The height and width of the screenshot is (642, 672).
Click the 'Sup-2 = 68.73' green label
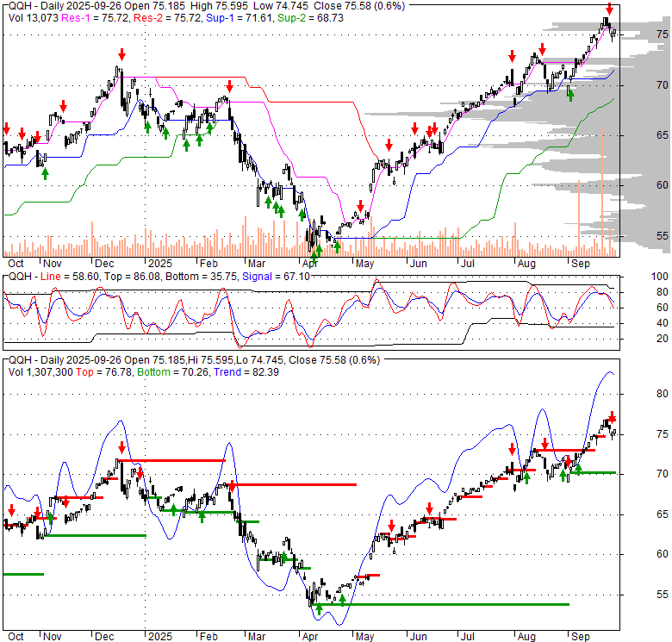click(310, 18)
